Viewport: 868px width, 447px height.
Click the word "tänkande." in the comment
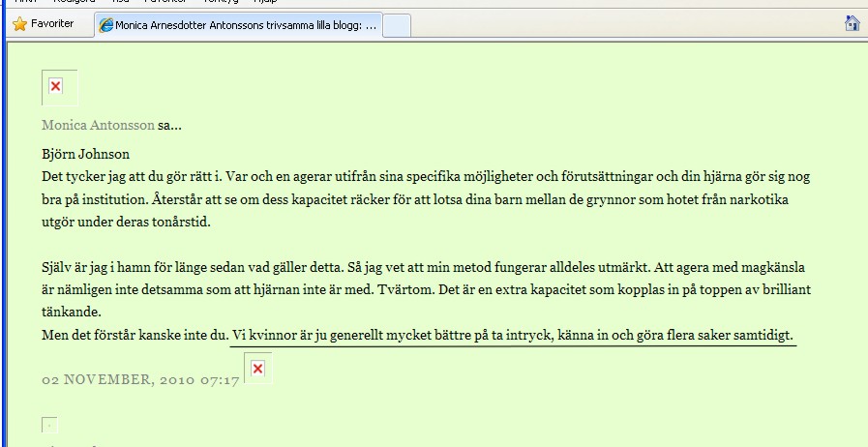[x=72, y=312]
